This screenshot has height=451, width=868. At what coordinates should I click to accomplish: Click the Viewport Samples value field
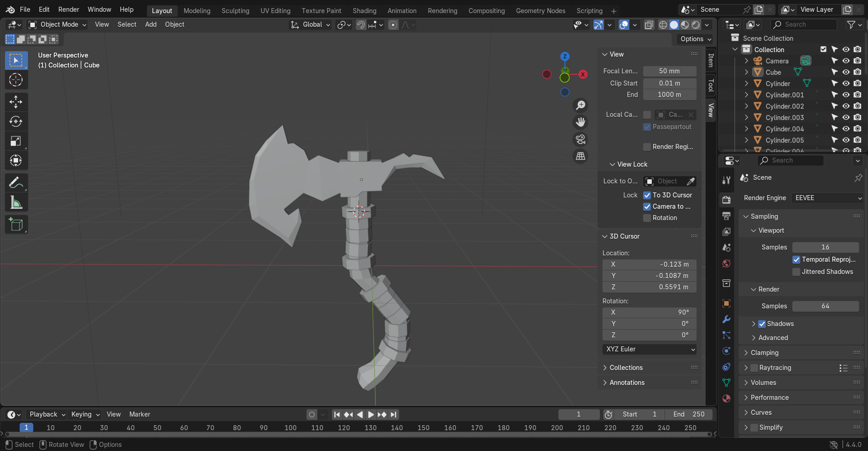coord(825,247)
